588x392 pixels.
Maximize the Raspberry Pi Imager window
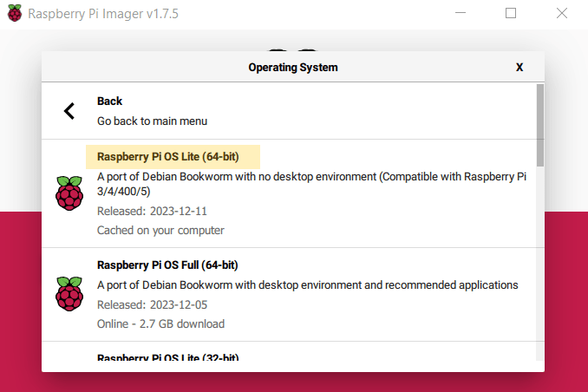511,14
